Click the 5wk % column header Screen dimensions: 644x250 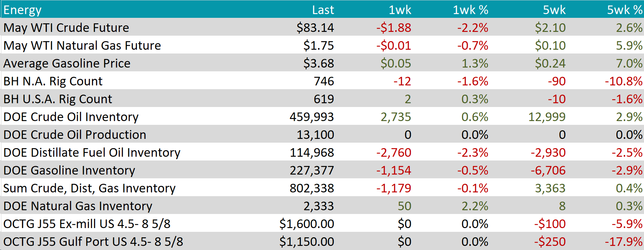click(x=624, y=10)
